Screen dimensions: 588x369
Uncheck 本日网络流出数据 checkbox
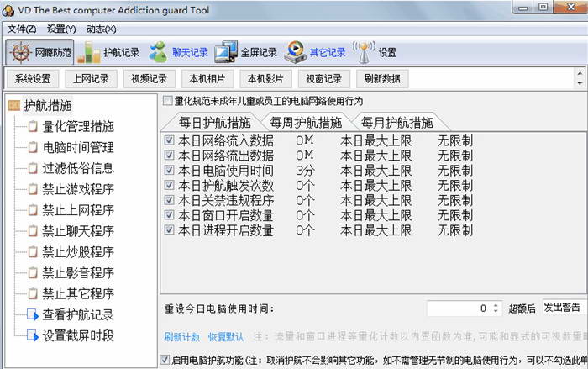point(169,156)
